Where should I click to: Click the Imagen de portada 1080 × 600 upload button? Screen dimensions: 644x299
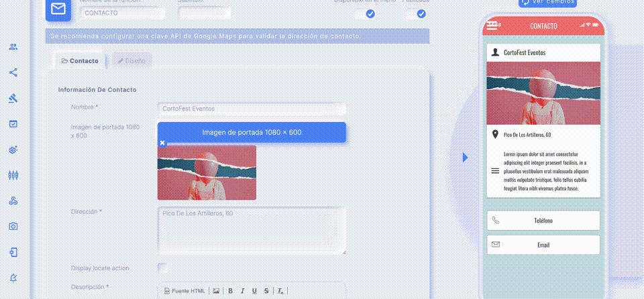(252, 132)
